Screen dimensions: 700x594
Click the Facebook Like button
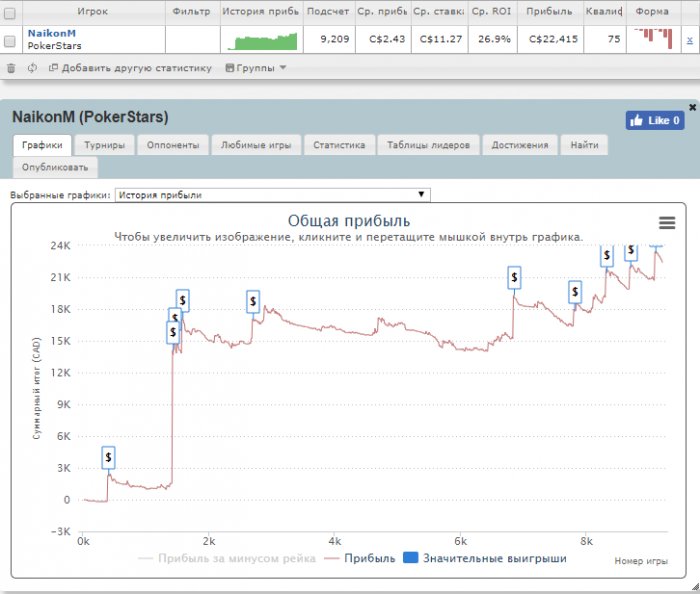pos(655,120)
